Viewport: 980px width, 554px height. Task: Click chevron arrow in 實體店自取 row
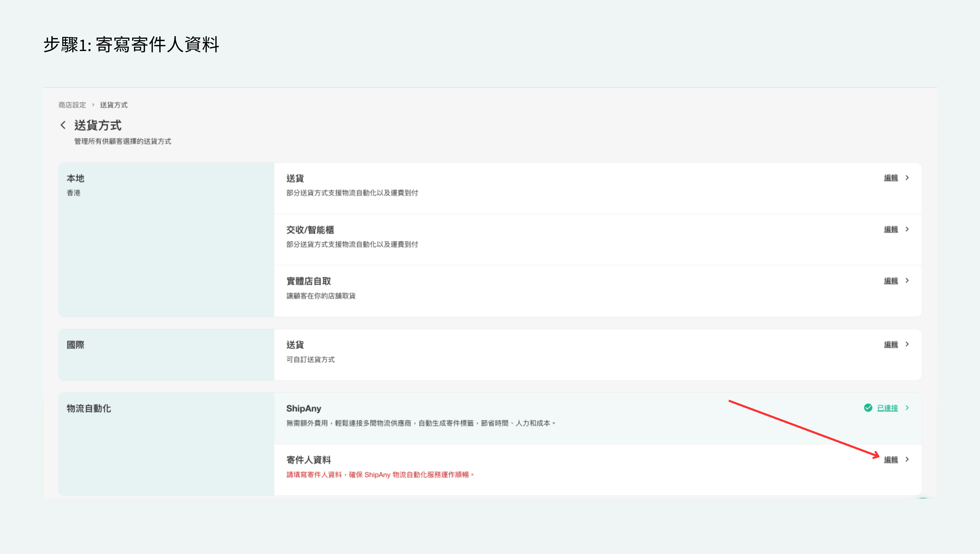[x=907, y=280]
